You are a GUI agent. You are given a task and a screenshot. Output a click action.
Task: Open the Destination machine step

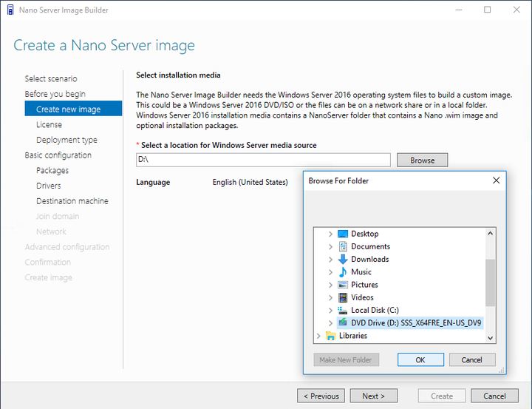(72, 201)
